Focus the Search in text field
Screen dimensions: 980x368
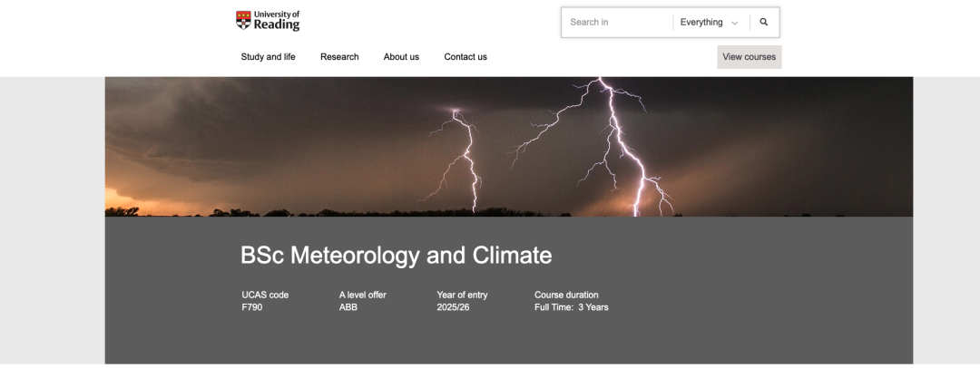point(617,23)
